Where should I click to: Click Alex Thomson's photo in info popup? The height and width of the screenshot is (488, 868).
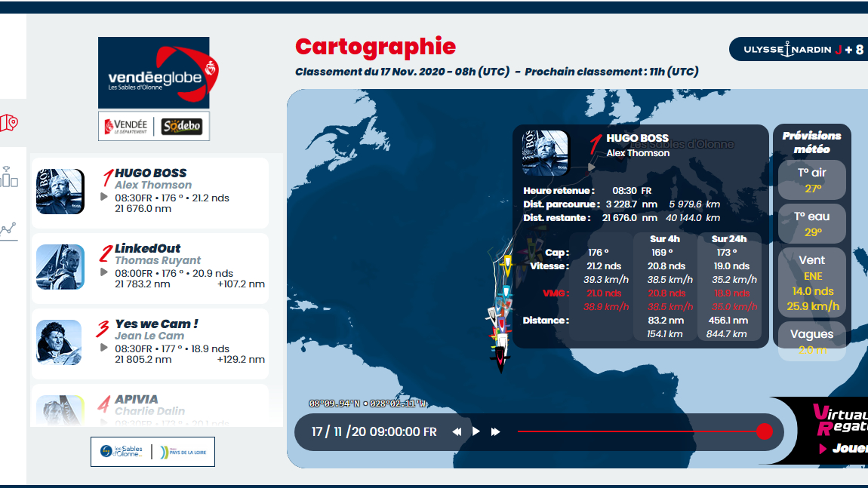545,152
